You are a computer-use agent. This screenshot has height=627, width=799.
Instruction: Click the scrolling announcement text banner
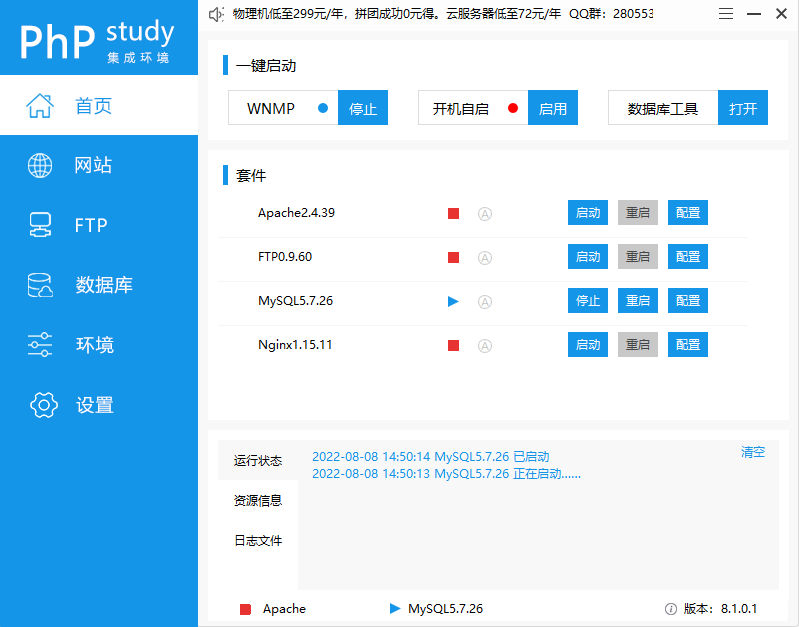coord(443,14)
